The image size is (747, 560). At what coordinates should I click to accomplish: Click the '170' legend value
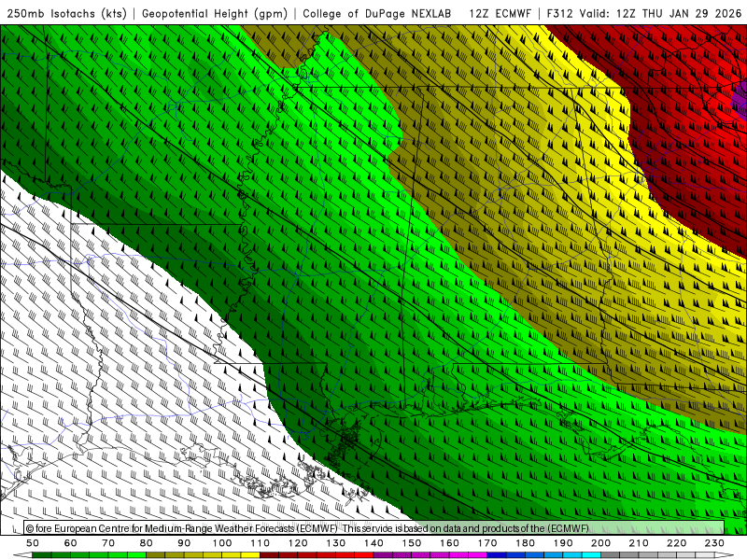pos(487,543)
